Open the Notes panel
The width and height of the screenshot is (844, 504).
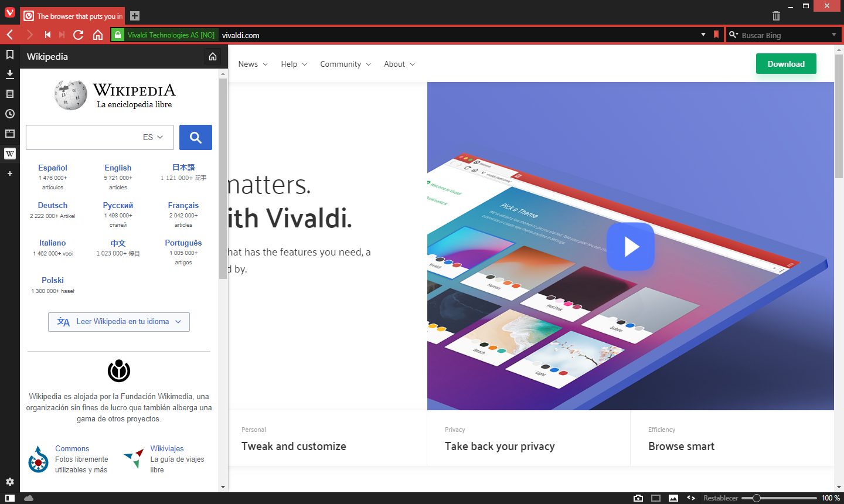[10, 94]
